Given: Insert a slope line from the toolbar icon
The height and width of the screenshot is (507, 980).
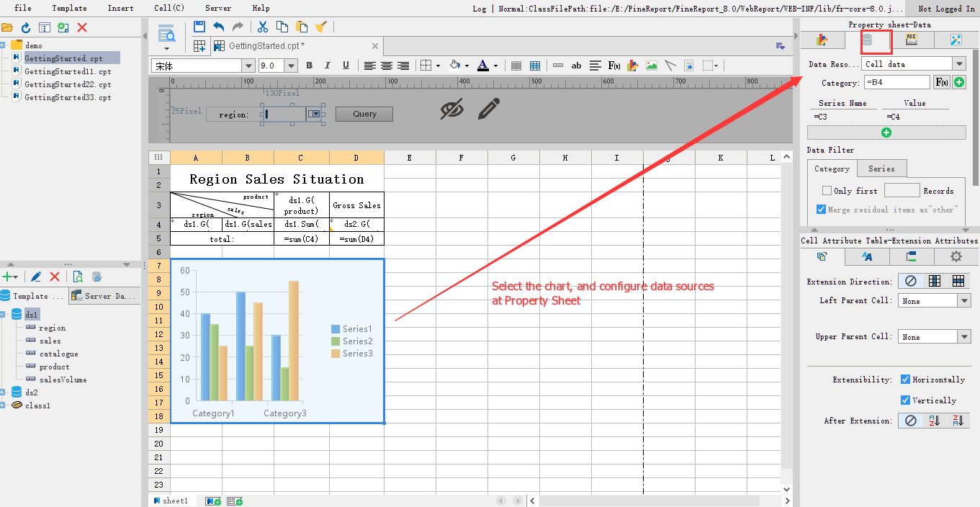Looking at the screenshot, I should (670, 66).
